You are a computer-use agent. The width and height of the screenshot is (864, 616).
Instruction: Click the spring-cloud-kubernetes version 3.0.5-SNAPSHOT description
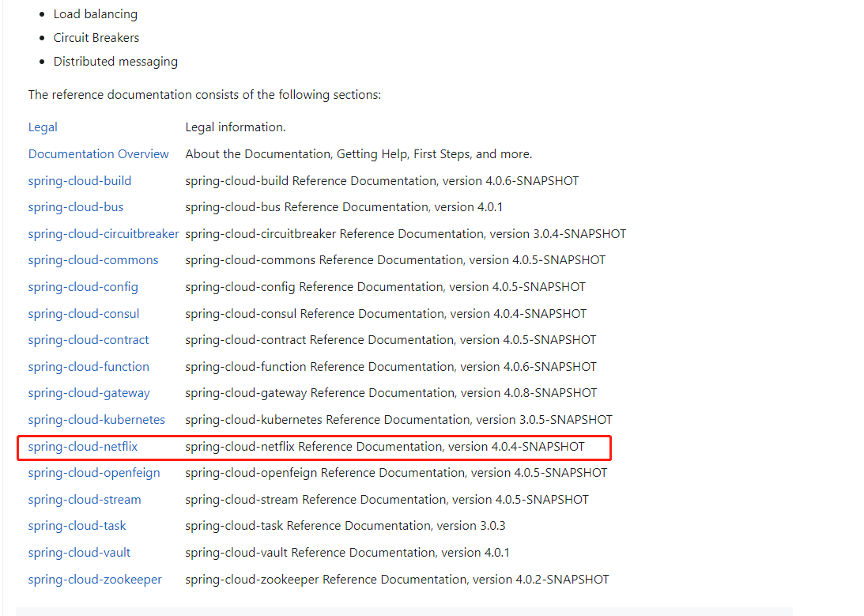pyautogui.click(x=399, y=420)
